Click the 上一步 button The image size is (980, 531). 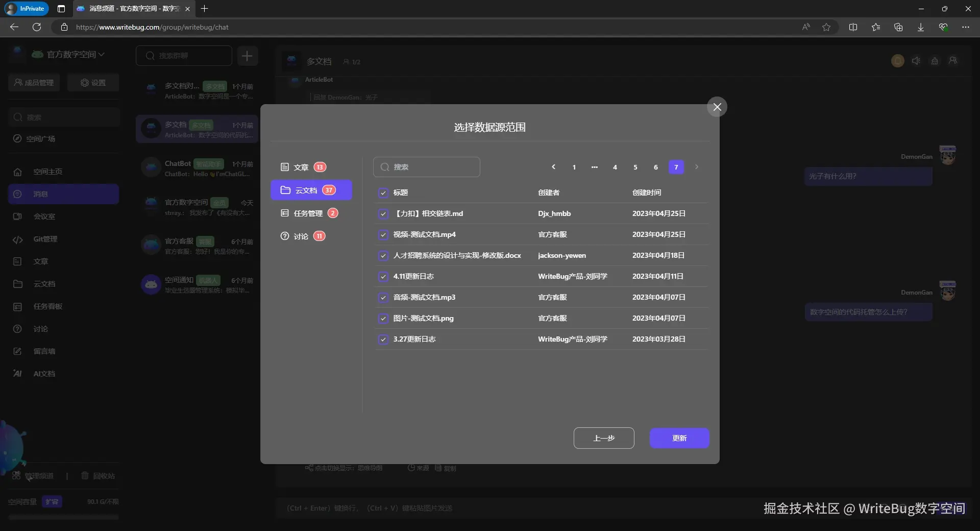pyautogui.click(x=603, y=438)
